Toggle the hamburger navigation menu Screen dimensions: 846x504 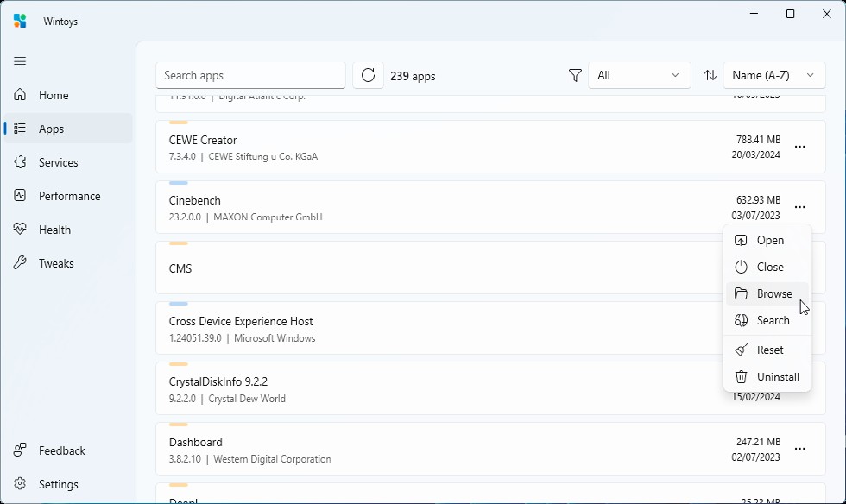(20, 61)
